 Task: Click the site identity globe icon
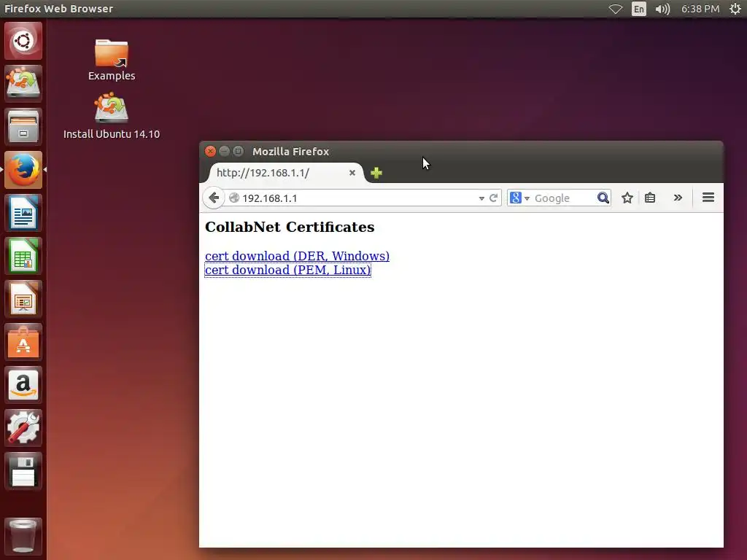pyautogui.click(x=234, y=198)
